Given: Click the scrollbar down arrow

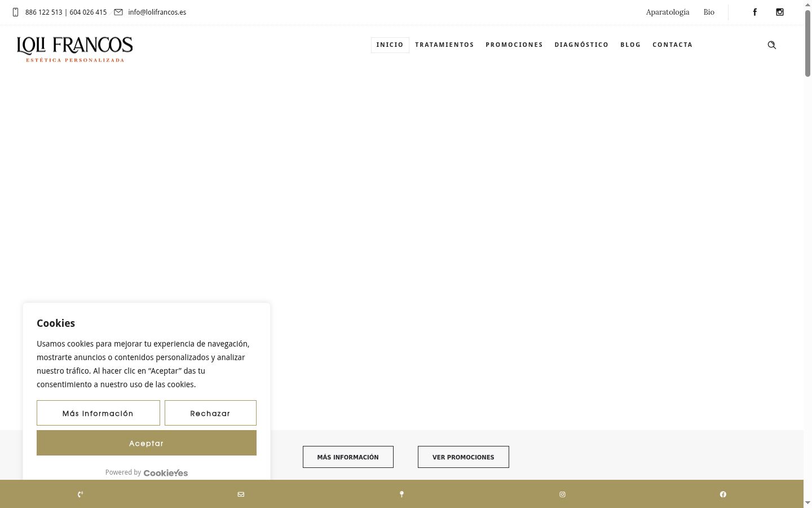Looking at the screenshot, I should (807, 503).
